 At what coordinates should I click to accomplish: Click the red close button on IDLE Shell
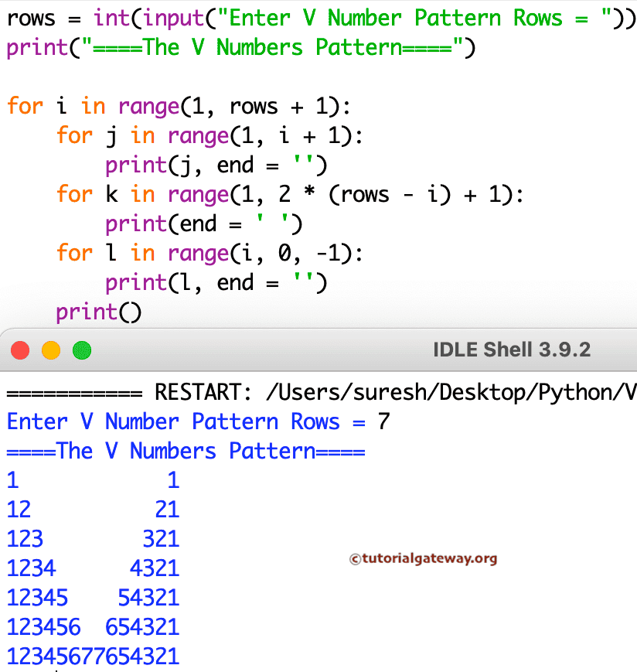20,350
